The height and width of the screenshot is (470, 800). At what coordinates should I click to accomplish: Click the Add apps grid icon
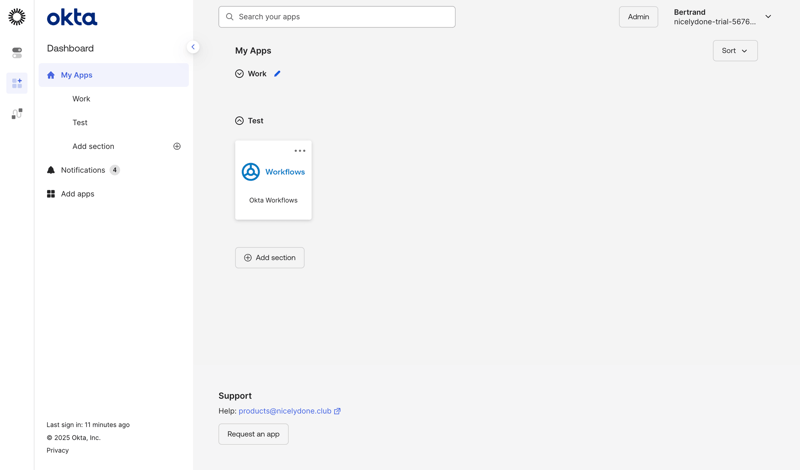pos(51,194)
